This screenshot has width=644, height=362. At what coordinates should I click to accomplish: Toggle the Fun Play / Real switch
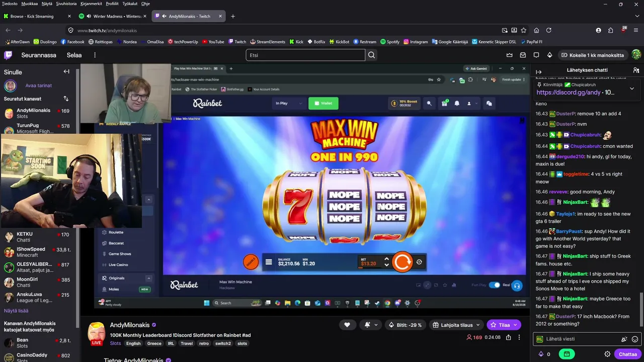(x=495, y=285)
